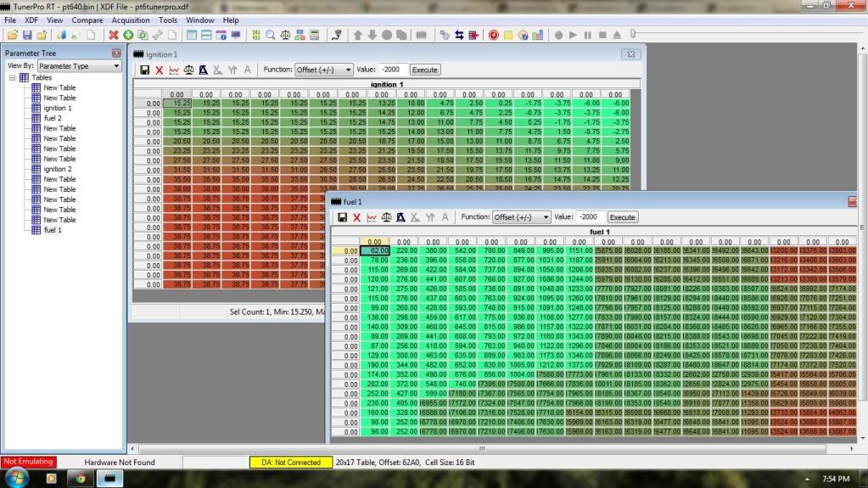Click red X cancel icon in fuel 1 window
This screenshot has height=488, width=868.
tap(356, 217)
